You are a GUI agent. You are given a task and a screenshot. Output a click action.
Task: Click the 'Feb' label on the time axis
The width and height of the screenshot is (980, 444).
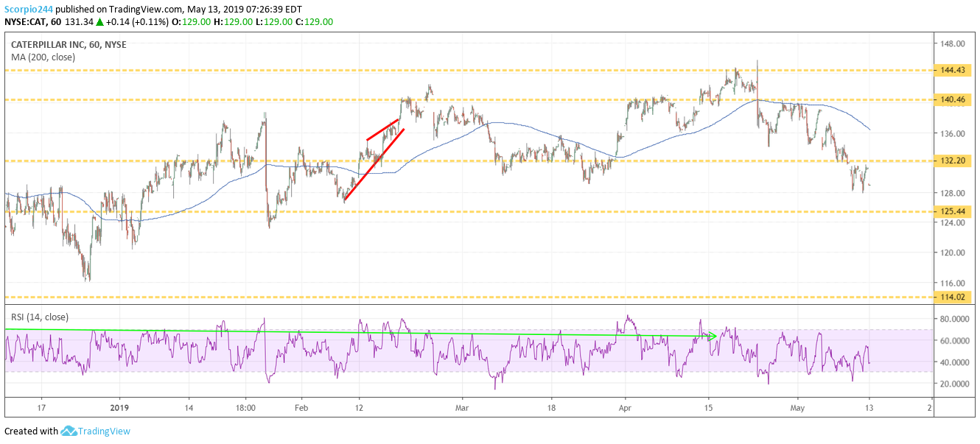(x=301, y=407)
